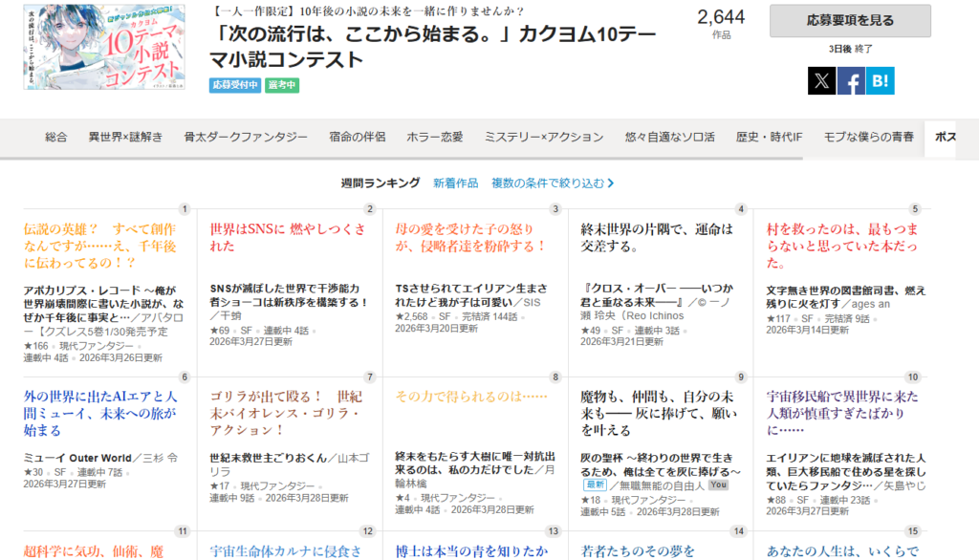
Task: Open the 歴史・時代IF tab
Action: pos(769,138)
